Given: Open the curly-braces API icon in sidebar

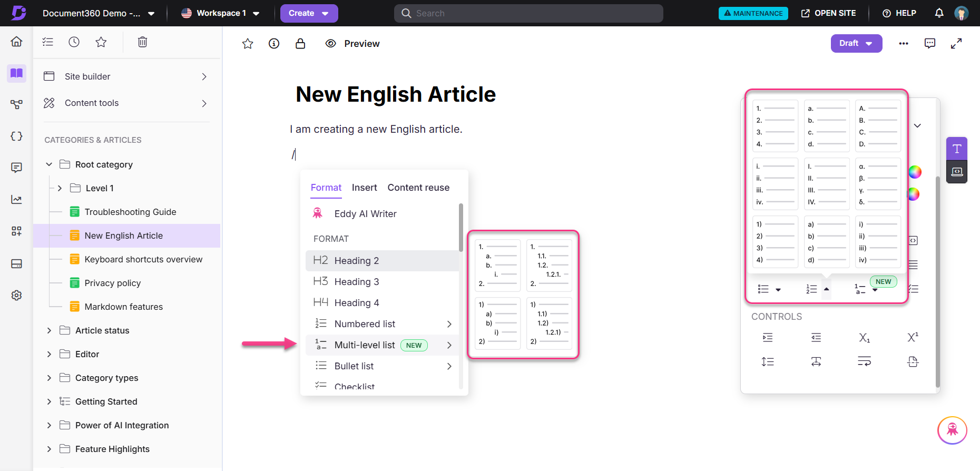Looking at the screenshot, I should click(16, 136).
